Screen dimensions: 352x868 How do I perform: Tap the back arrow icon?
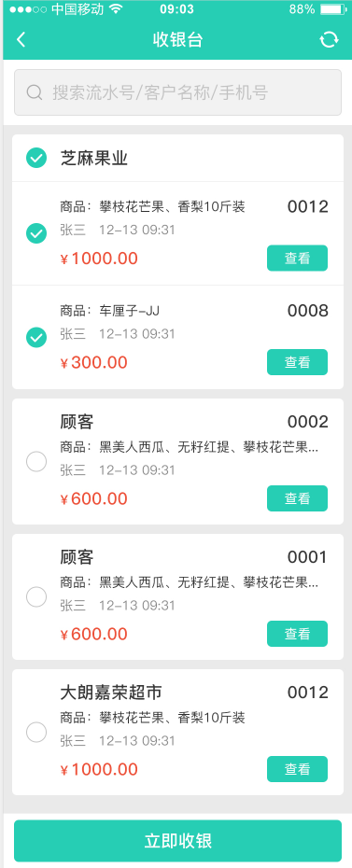[21, 40]
